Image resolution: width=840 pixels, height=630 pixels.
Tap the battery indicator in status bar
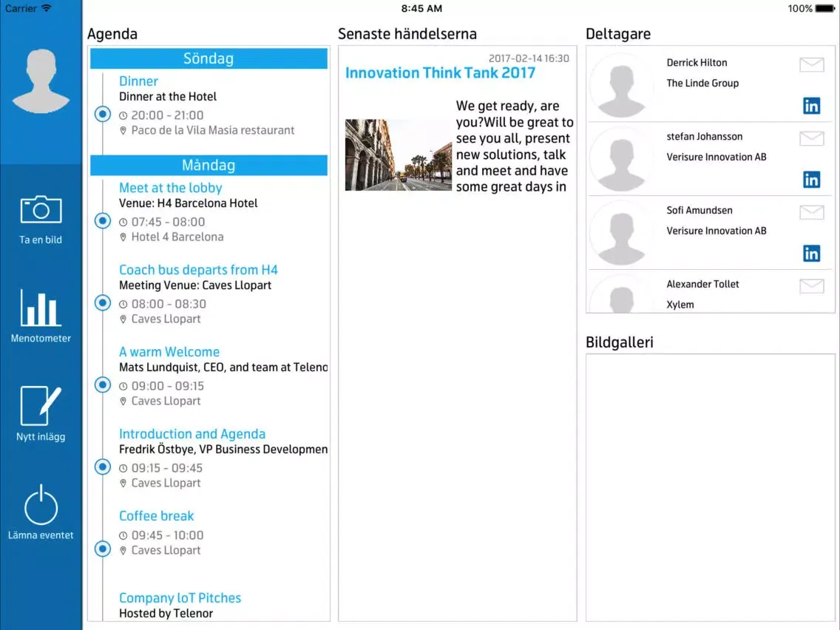point(824,9)
